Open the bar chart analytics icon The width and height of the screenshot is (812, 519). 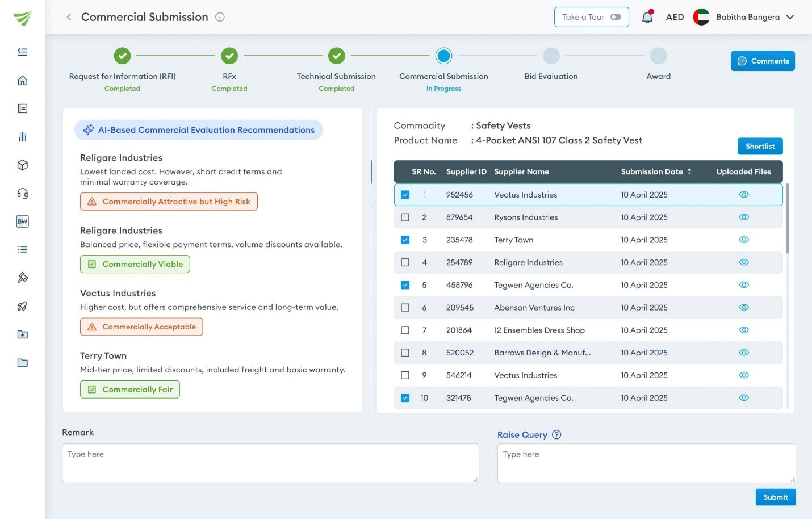[23, 137]
